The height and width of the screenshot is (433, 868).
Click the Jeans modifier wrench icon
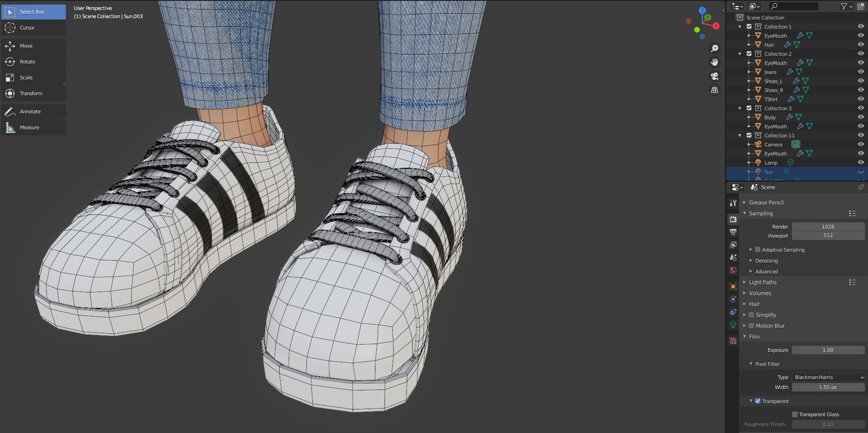790,72
